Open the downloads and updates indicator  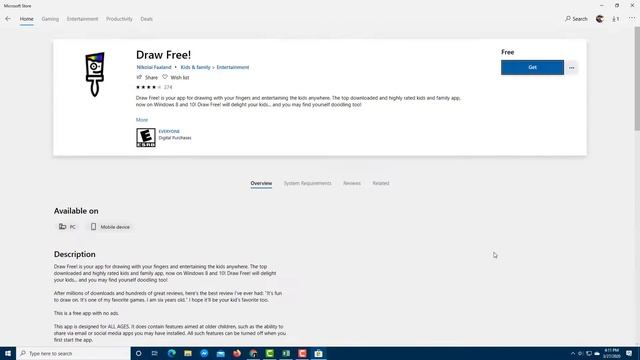(x=616, y=19)
